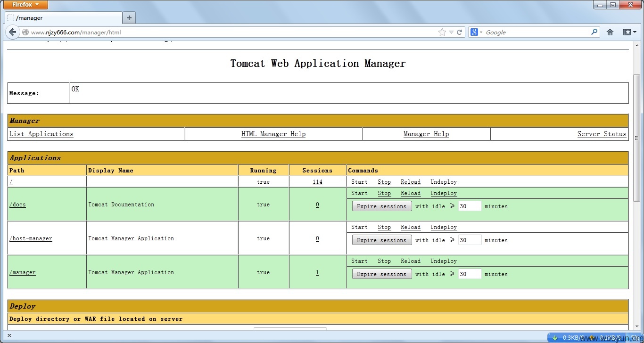
Task: Click the Tomcat Documentation display name
Action: tap(121, 204)
